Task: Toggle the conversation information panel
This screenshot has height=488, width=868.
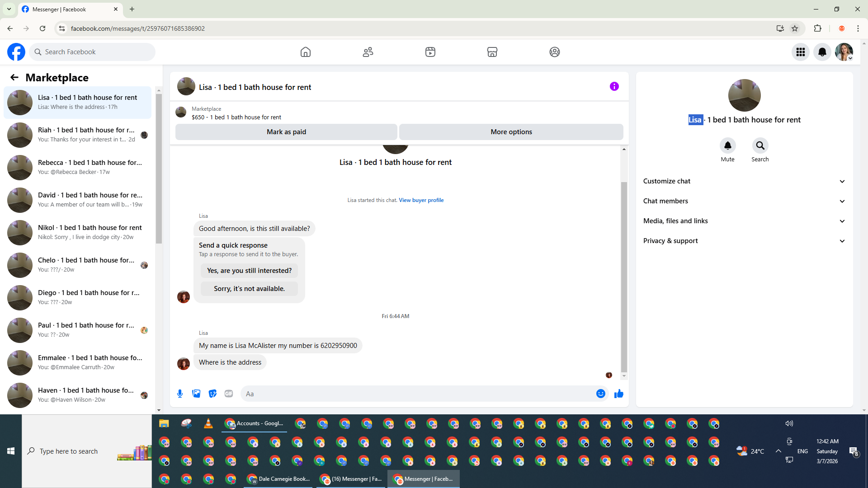Action: click(x=614, y=86)
